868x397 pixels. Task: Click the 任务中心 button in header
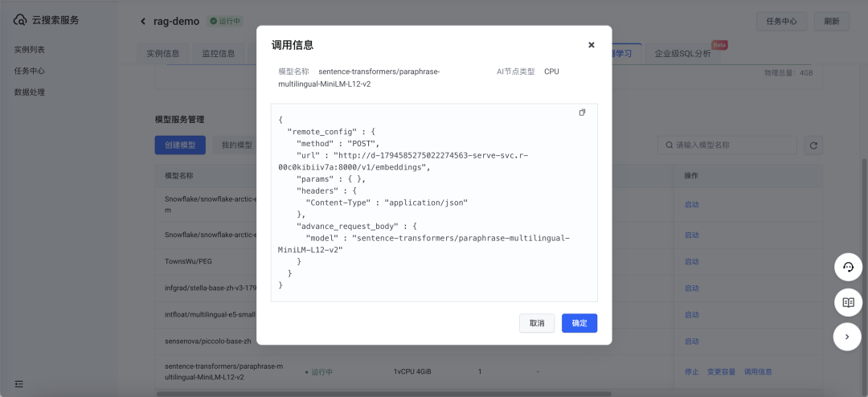[x=782, y=22]
